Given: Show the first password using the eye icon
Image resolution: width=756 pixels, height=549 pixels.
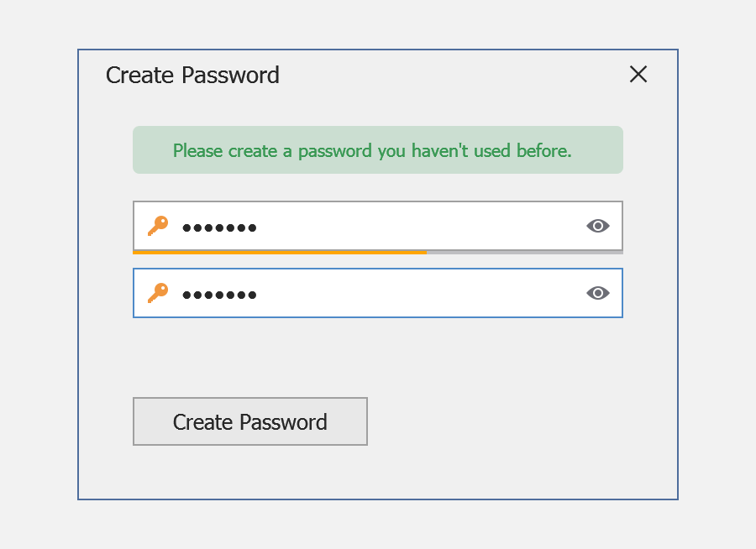Looking at the screenshot, I should coord(597,226).
